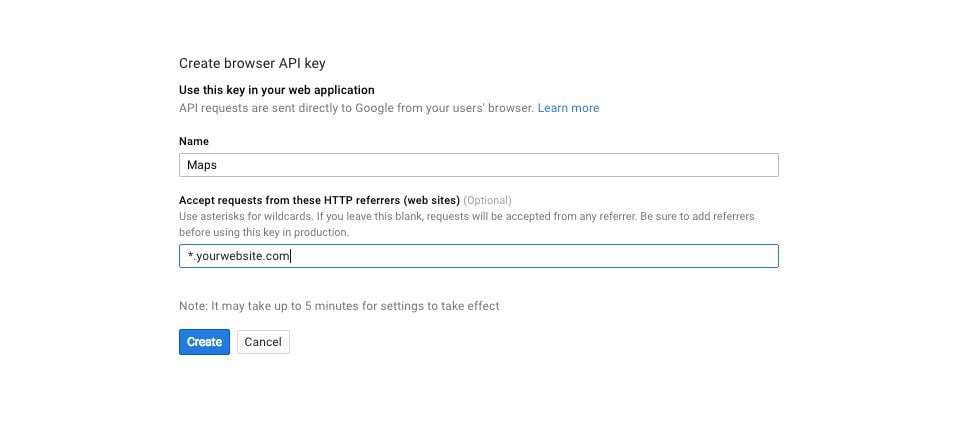Click empty right end of Name field
Image resolution: width=960 pixels, height=438 pixels.
pyautogui.click(x=740, y=165)
